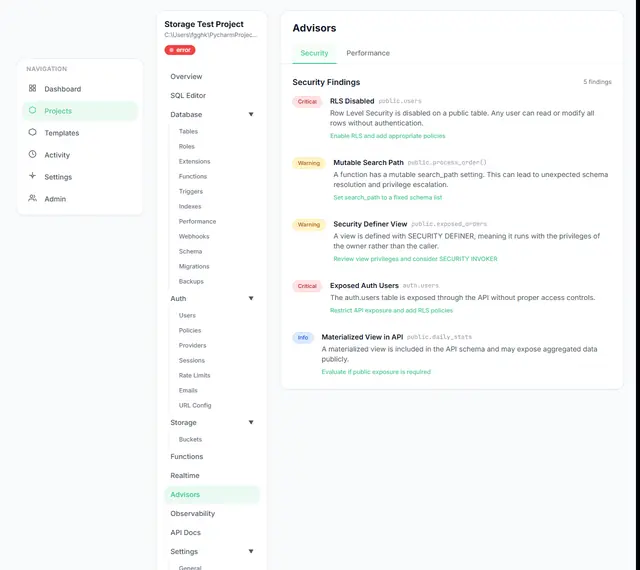
Task: Click the Dashboard grid icon
Action: tap(33, 88)
